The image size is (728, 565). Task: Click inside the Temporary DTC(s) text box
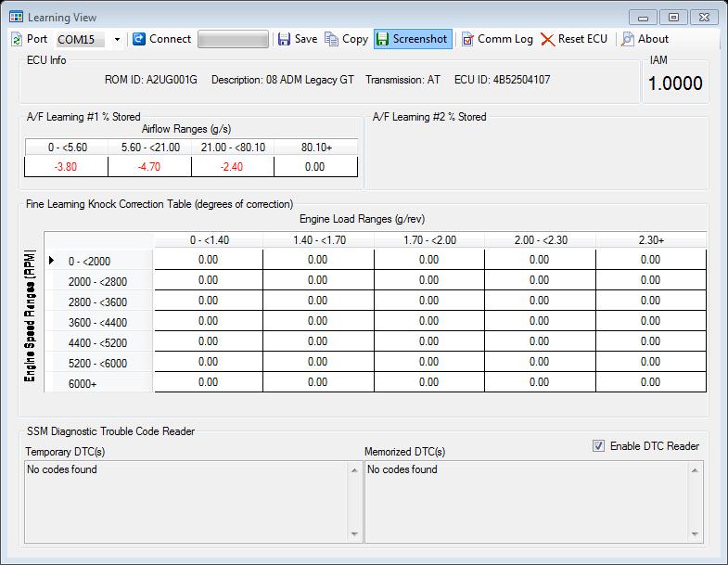[185, 501]
